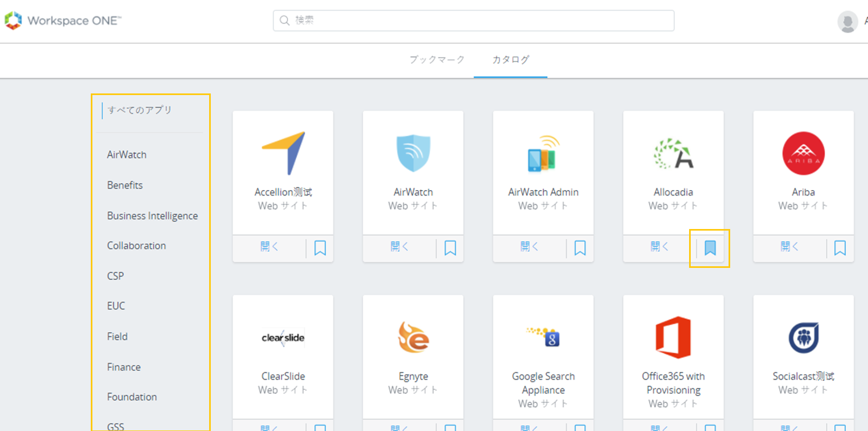The image size is (868, 431).
Task: Open the user avatar menu
Action: [847, 22]
